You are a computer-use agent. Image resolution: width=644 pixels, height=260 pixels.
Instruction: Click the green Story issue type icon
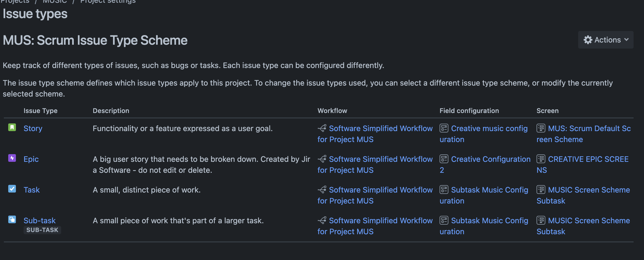(x=12, y=127)
